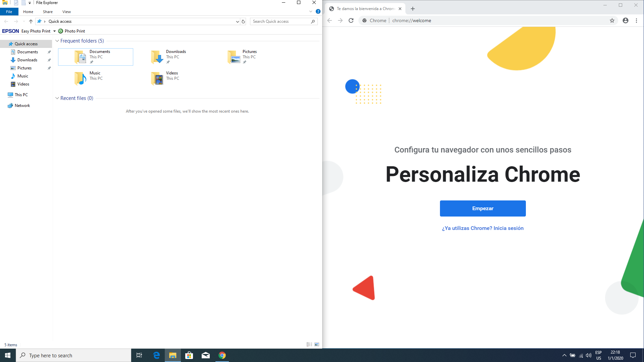Screen dimensions: 644x362
Task: Click the Search Quick access field
Action: [284, 21]
